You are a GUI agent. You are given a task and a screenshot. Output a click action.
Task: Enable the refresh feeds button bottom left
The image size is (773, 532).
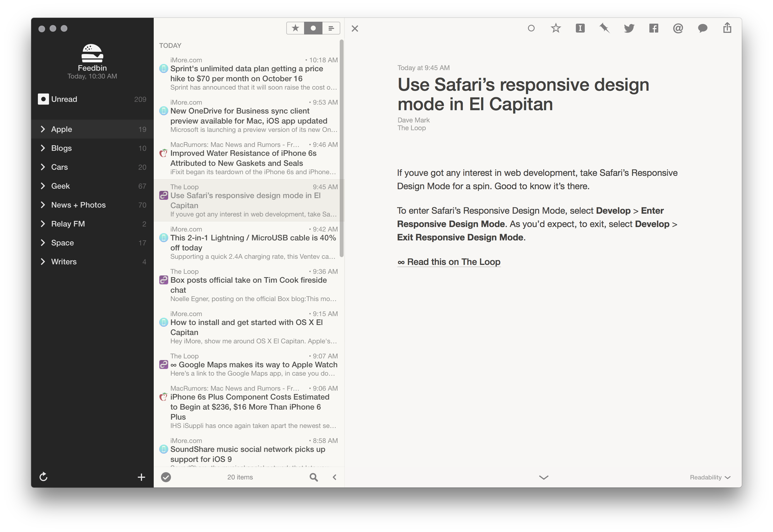click(43, 476)
